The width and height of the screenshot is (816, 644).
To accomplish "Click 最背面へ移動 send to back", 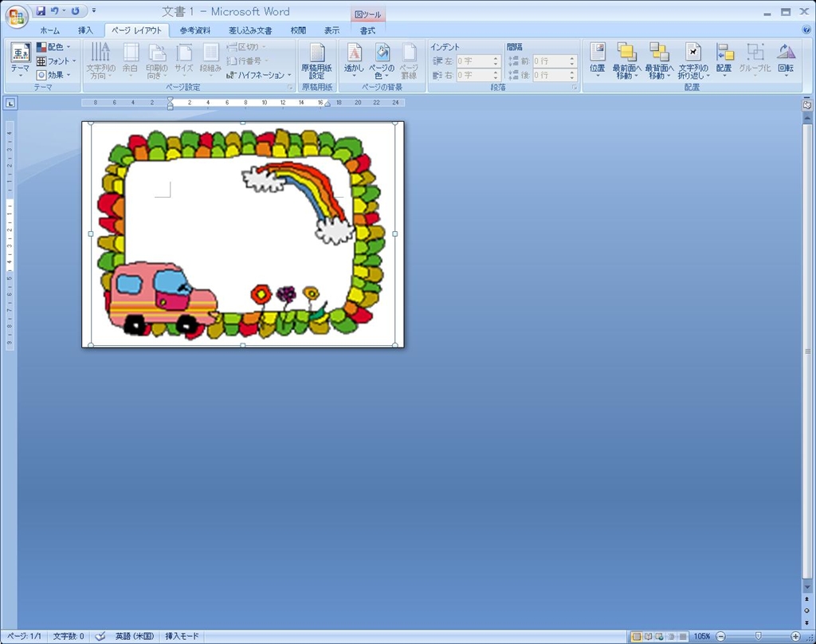I will (659, 60).
